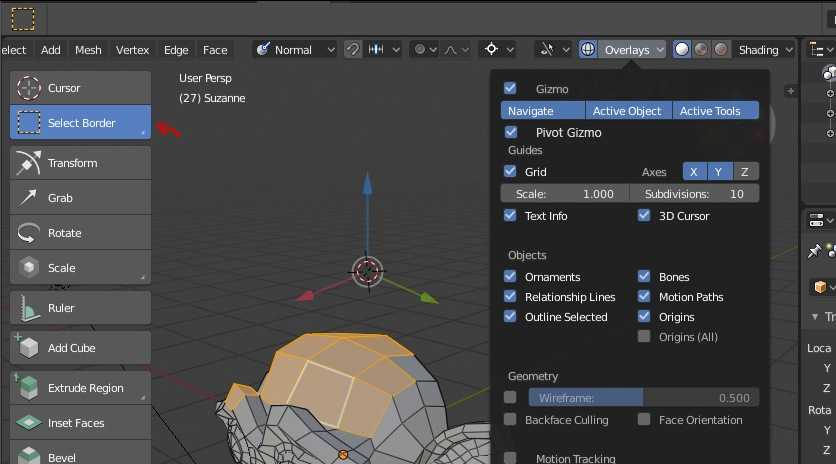The image size is (836, 464).
Task: Switch to rendered shading sphere
Action: 721,50
